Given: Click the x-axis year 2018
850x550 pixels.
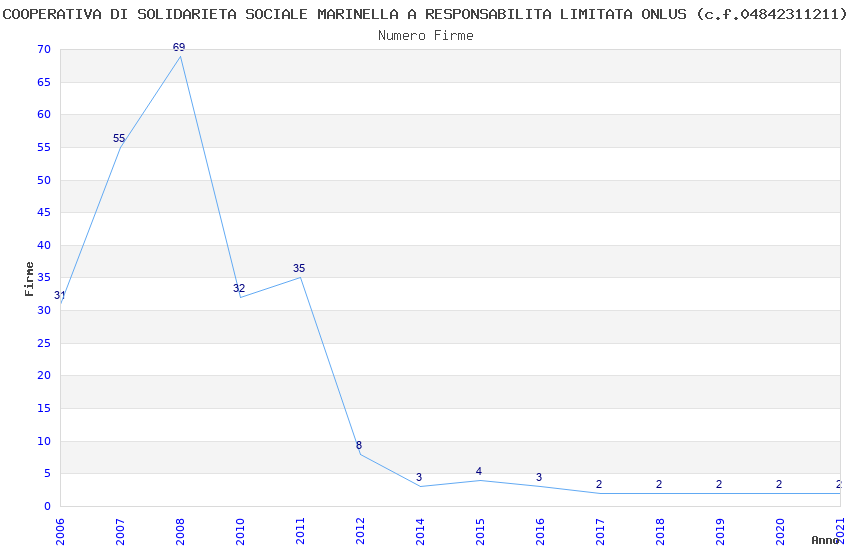Looking at the screenshot, I should pos(660,531).
